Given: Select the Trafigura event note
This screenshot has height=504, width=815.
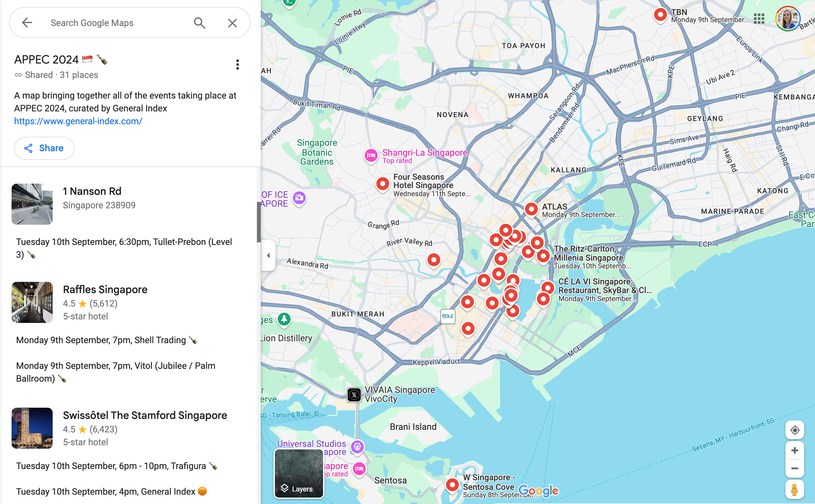Looking at the screenshot, I should point(117,466).
